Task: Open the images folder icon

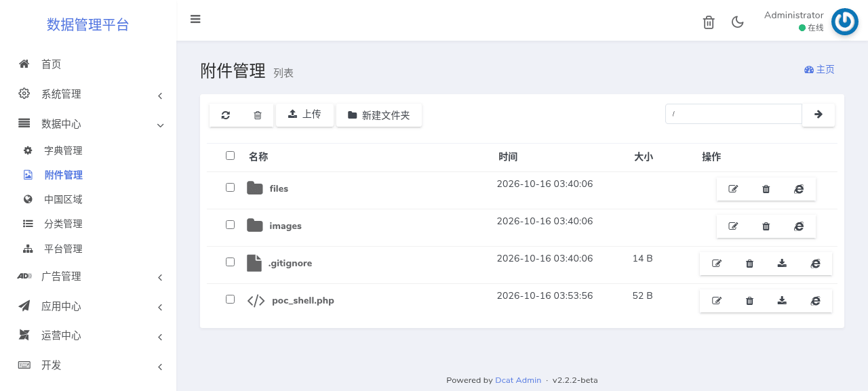Action: (x=255, y=225)
